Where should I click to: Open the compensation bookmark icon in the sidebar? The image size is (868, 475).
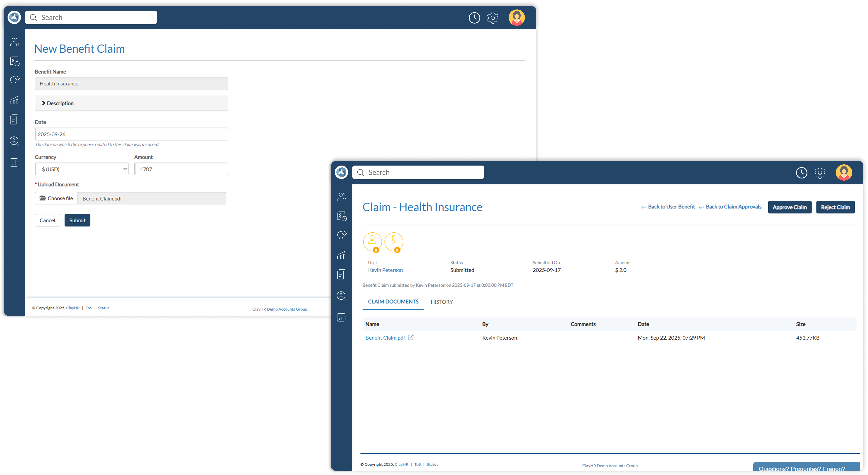(x=14, y=61)
